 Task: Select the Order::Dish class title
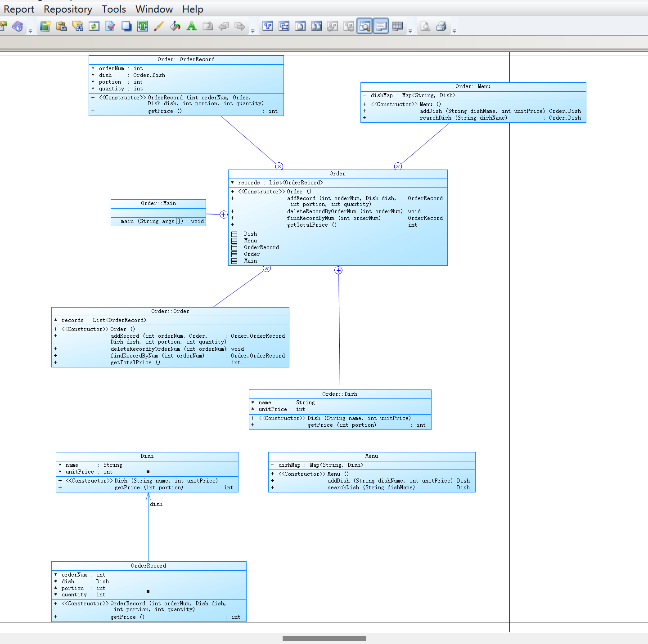tap(340, 394)
